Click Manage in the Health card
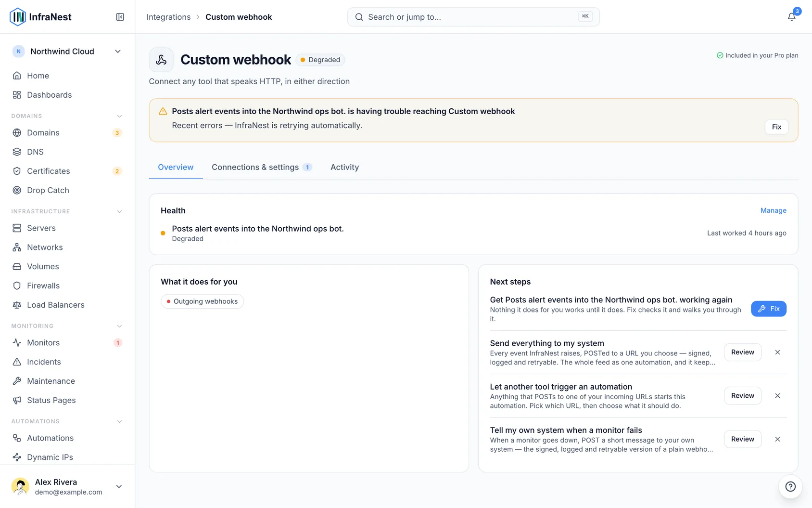This screenshot has height=508, width=812. tap(773, 210)
